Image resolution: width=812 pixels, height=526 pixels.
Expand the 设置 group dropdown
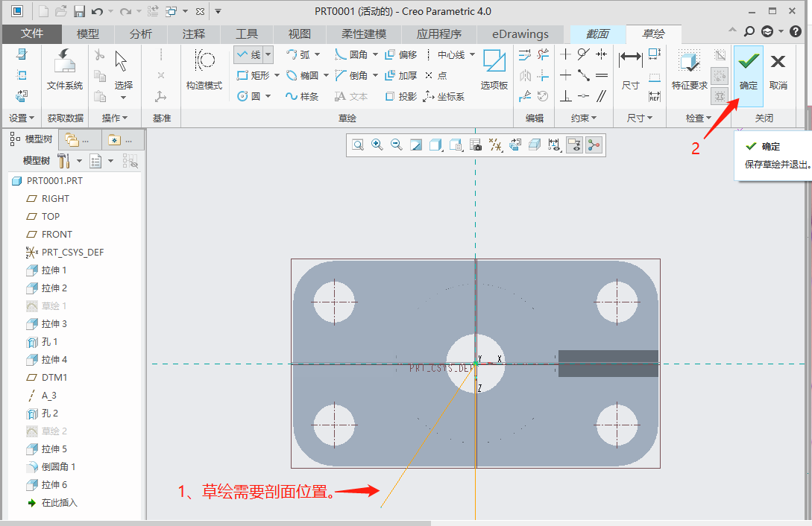tap(22, 118)
